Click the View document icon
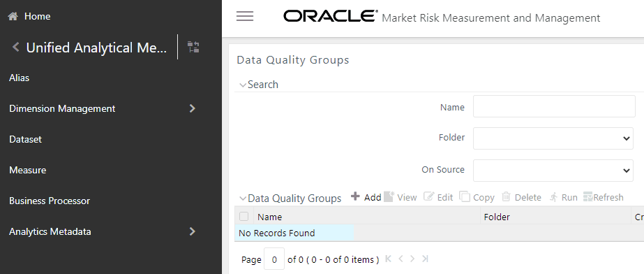This screenshot has width=644, height=274. coord(389,196)
